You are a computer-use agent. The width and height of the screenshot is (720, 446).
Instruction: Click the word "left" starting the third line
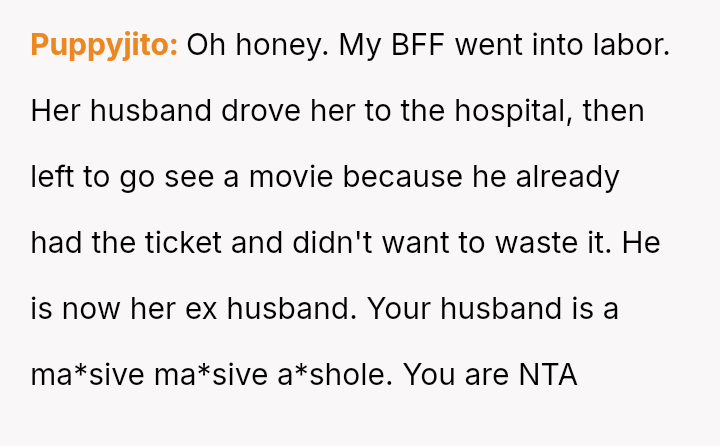click(52, 177)
